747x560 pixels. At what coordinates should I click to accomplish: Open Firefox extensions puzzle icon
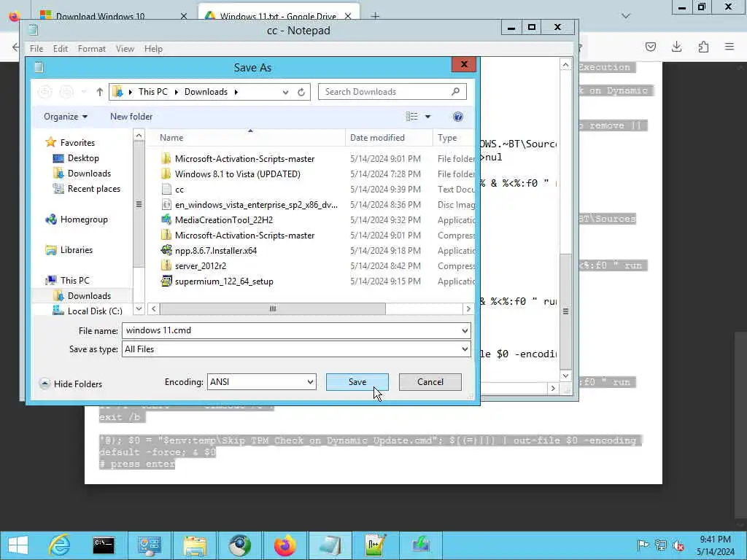pyautogui.click(x=703, y=47)
